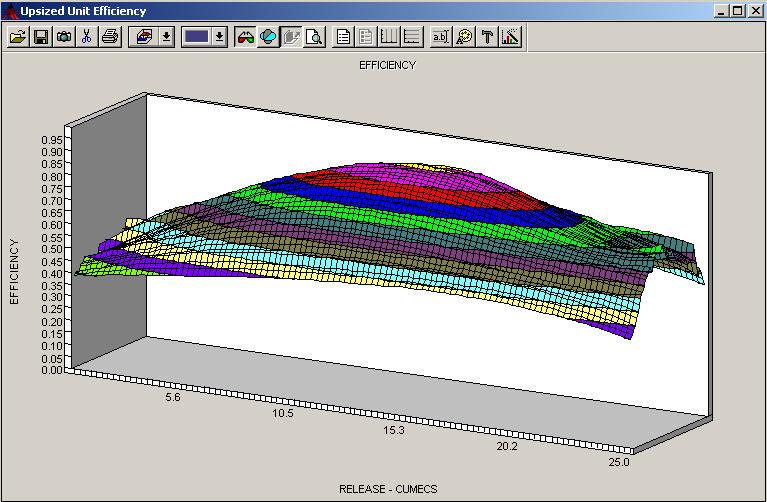This screenshot has height=502, width=767.
Task: Click the 0.95 y-axis value
Action: coord(52,140)
